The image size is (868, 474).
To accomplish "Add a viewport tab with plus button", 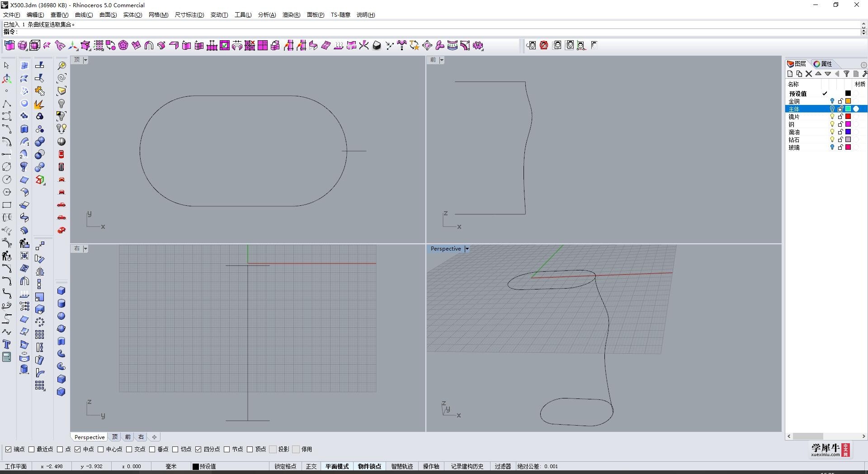I will point(155,437).
